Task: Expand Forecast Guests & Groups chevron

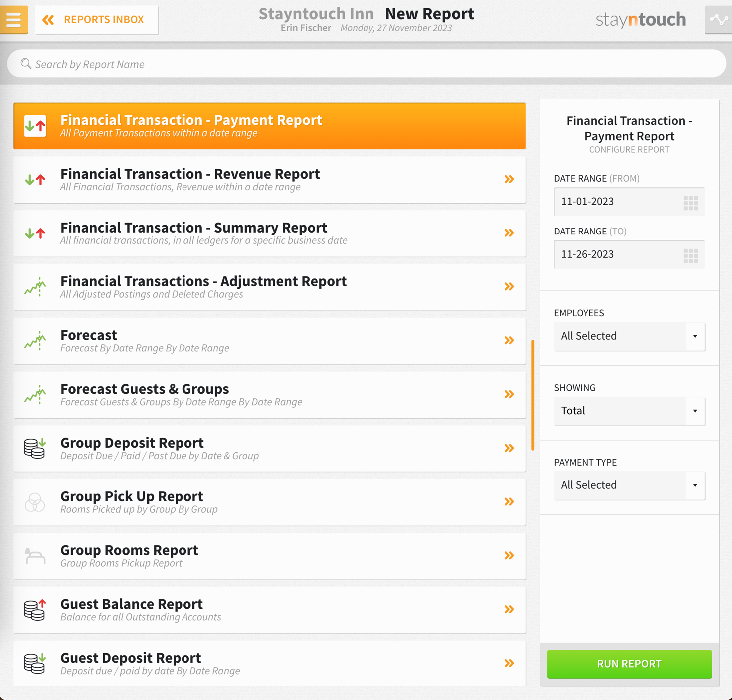Action: tap(509, 394)
